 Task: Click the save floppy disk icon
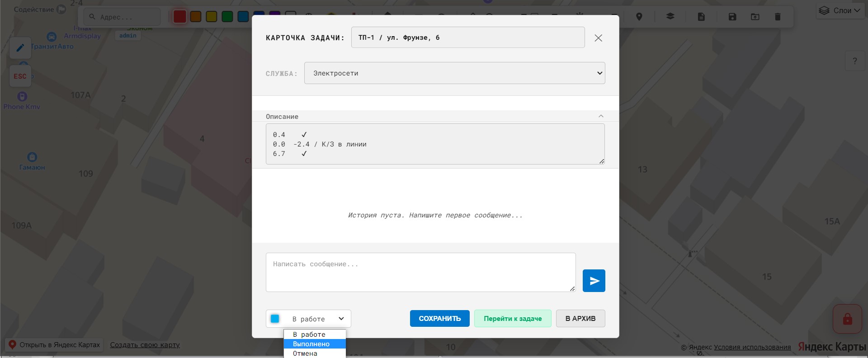click(732, 17)
